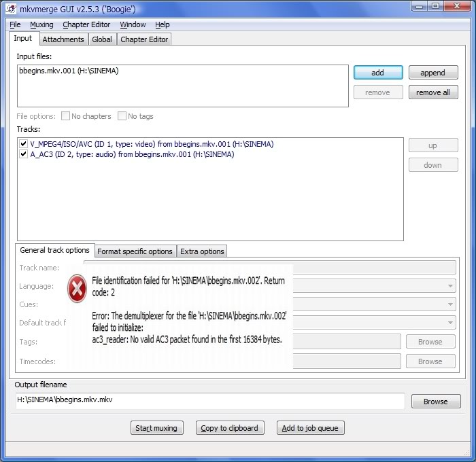Open the Window menu
This screenshot has width=476, height=462.
(133, 24)
